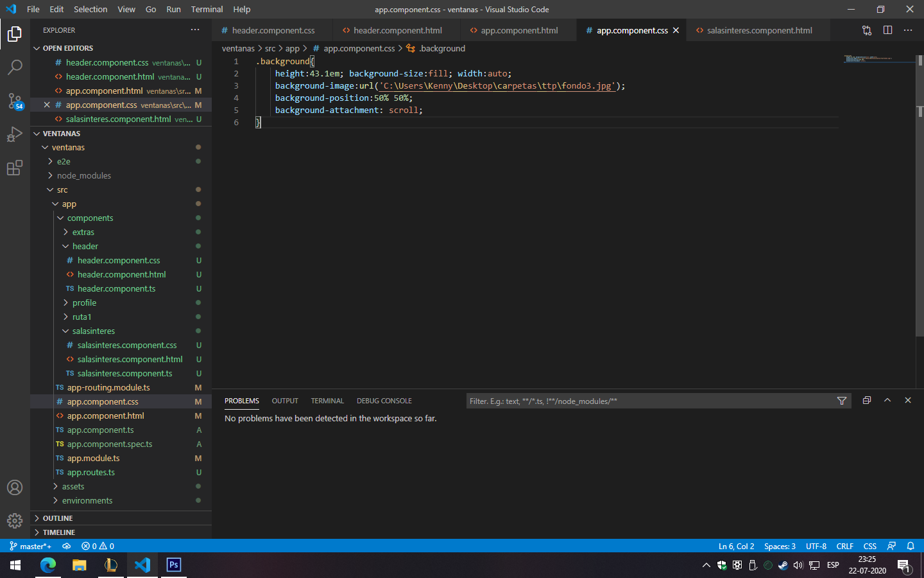Switch to salasinteres.component.html tab
Image resolution: width=924 pixels, height=578 pixels.
(759, 30)
